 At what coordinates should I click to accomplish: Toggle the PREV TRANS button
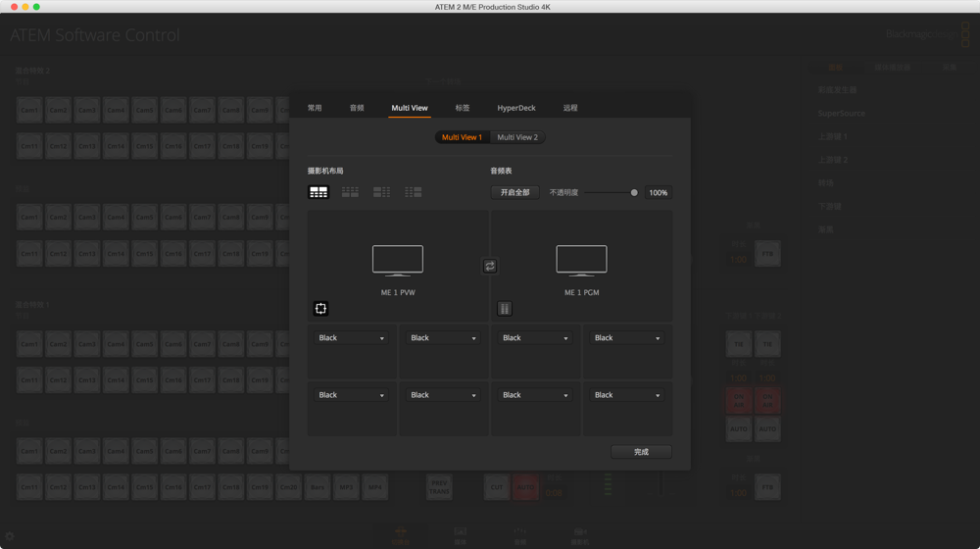439,487
